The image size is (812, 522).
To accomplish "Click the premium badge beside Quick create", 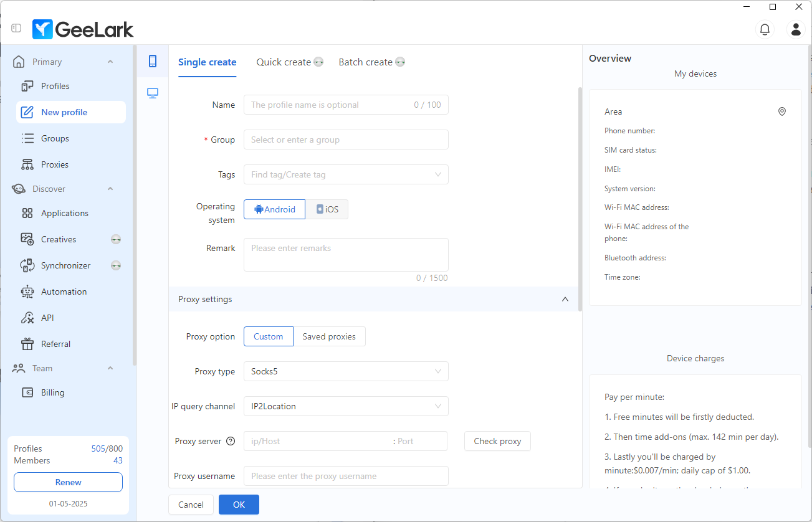I will tap(318, 62).
